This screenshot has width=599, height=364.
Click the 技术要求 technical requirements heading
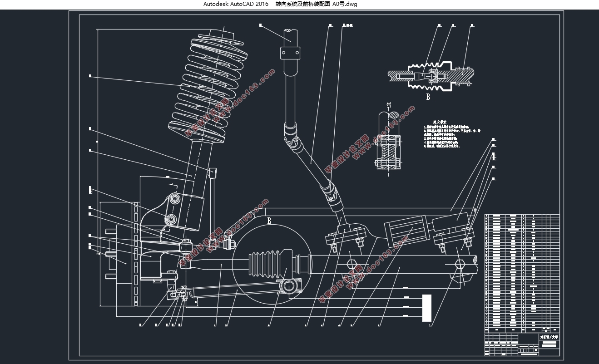pos(439,122)
